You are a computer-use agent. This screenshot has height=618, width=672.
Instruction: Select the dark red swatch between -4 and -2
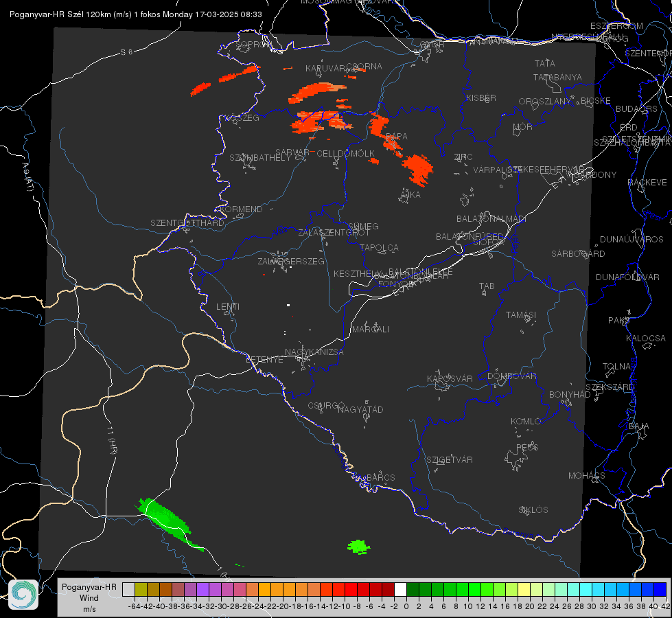[388, 589]
